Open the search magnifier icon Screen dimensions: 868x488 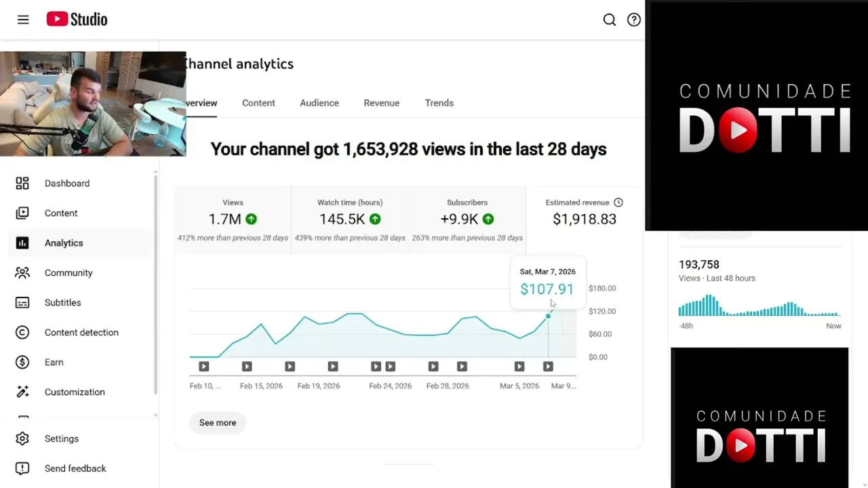click(610, 20)
